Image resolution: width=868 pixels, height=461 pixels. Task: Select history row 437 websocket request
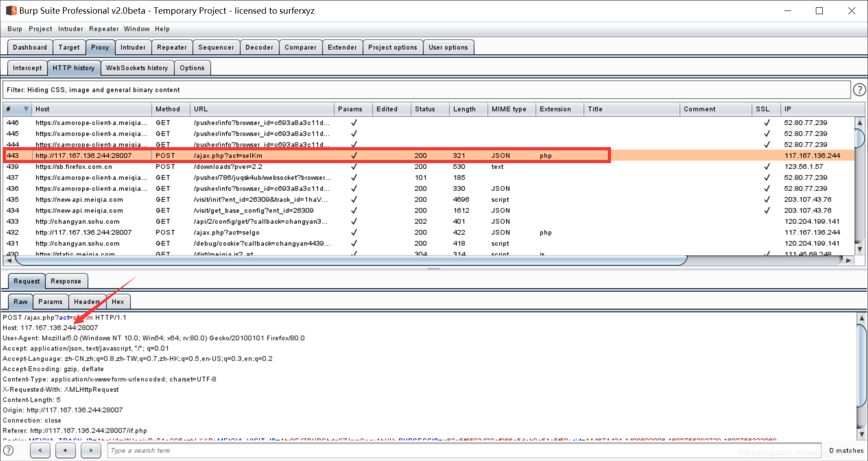point(429,177)
